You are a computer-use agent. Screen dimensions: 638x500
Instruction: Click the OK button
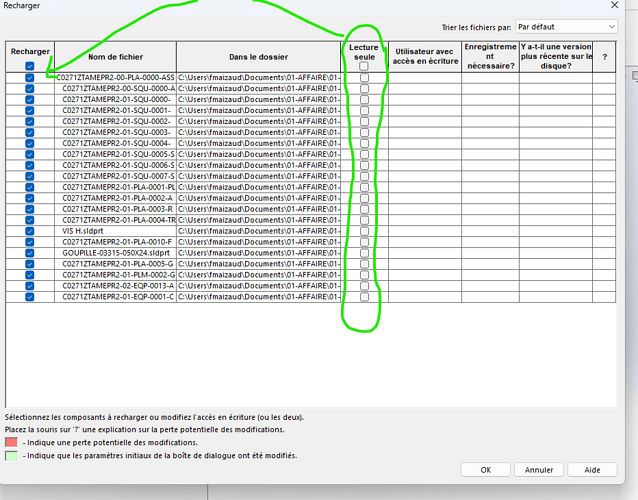[485, 470]
